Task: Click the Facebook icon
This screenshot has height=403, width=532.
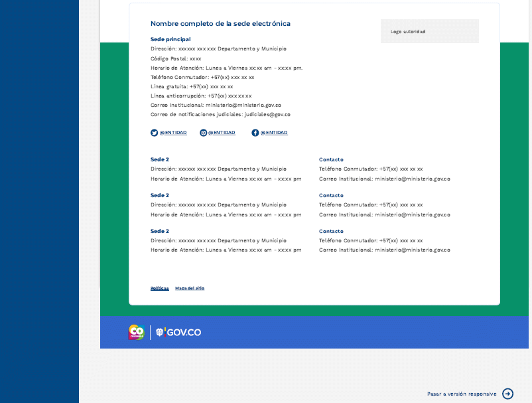Action: [x=255, y=133]
